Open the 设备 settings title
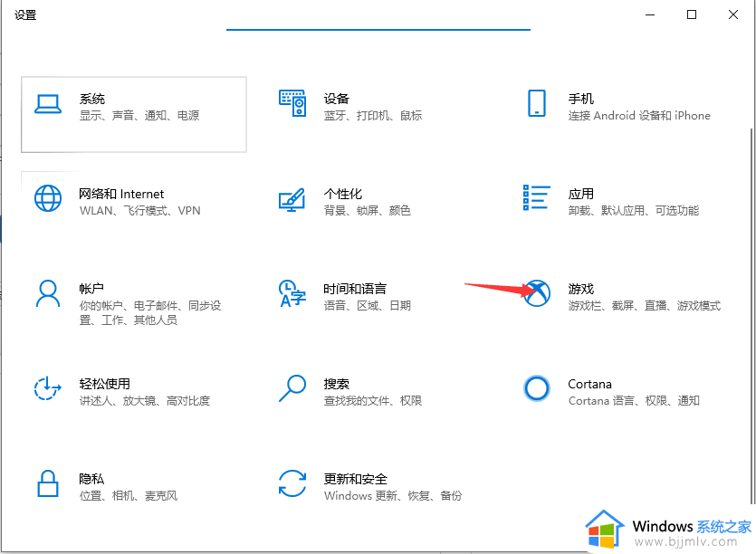 tap(337, 99)
